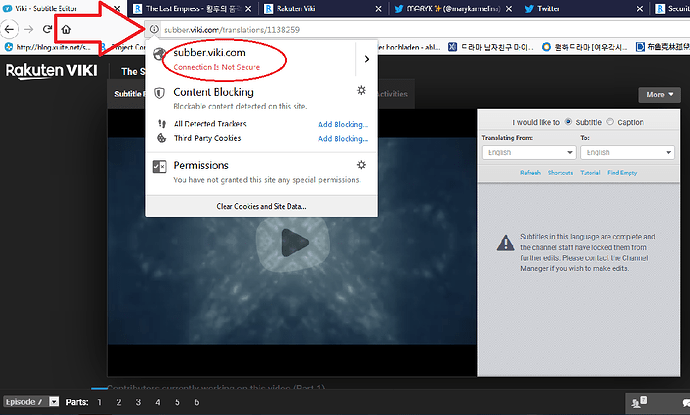This screenshot has height=415, width=690.
Task: Click the 'Connection Is Not Secure' text
Action: 217,67
